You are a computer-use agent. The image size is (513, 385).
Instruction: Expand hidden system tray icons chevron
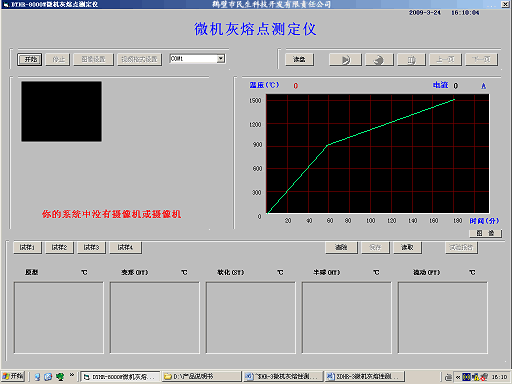tap(458, 377)
